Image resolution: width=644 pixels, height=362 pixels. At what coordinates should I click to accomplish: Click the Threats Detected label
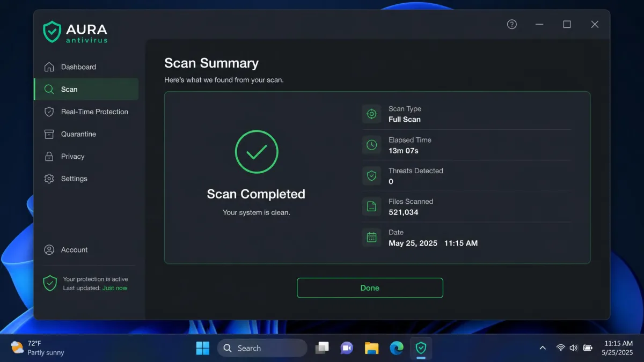(416, 171)
